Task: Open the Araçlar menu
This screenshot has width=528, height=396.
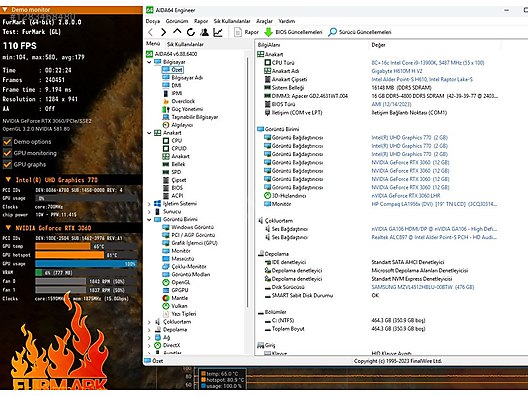Action: [264, 21]
